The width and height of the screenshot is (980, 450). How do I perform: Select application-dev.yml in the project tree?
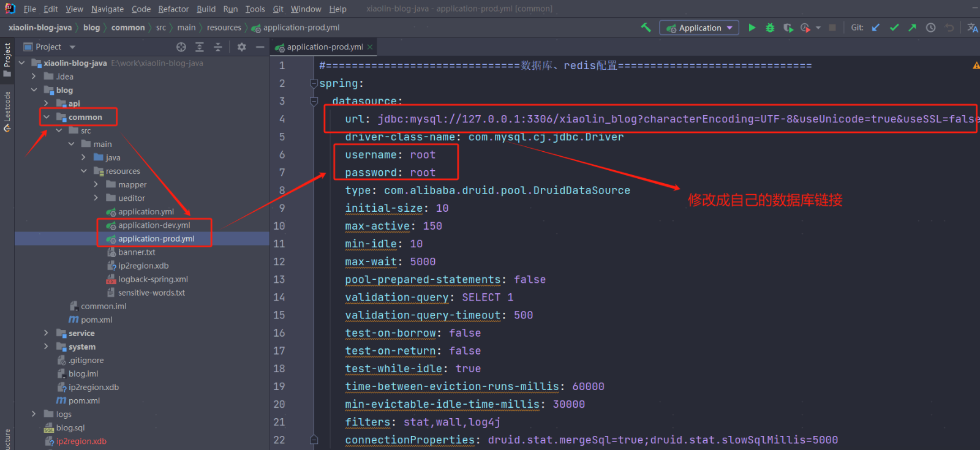154,225
